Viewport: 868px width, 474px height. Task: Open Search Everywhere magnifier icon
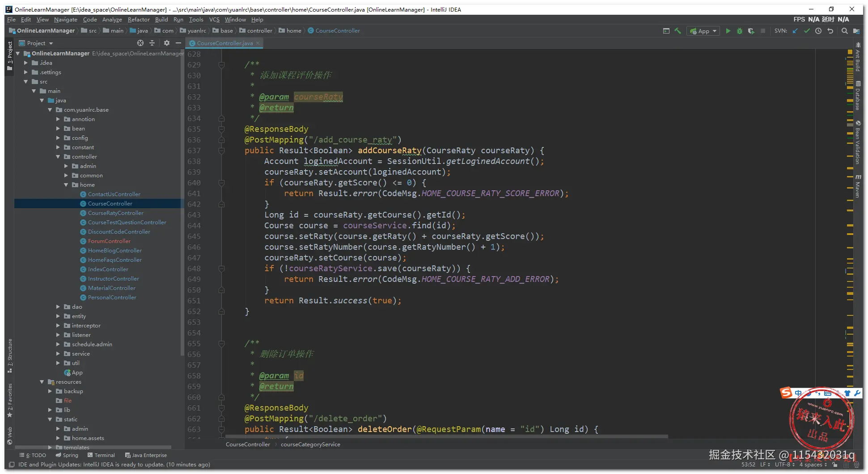844,31
